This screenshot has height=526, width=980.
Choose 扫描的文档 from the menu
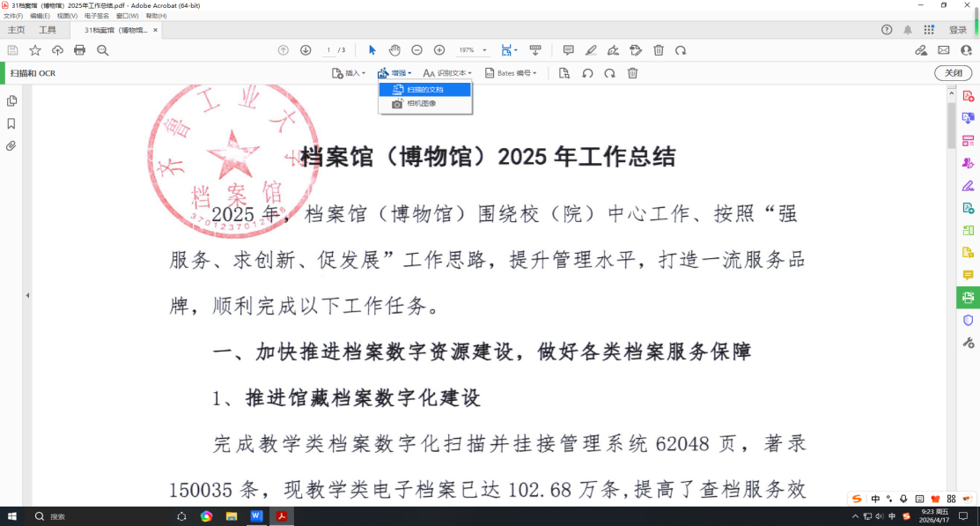point(425,90)
